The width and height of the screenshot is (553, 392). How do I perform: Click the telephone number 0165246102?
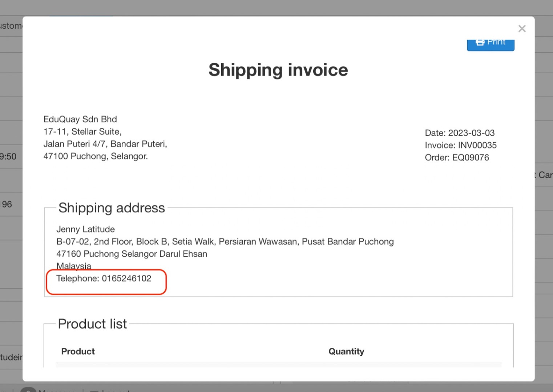pos(126,278)
